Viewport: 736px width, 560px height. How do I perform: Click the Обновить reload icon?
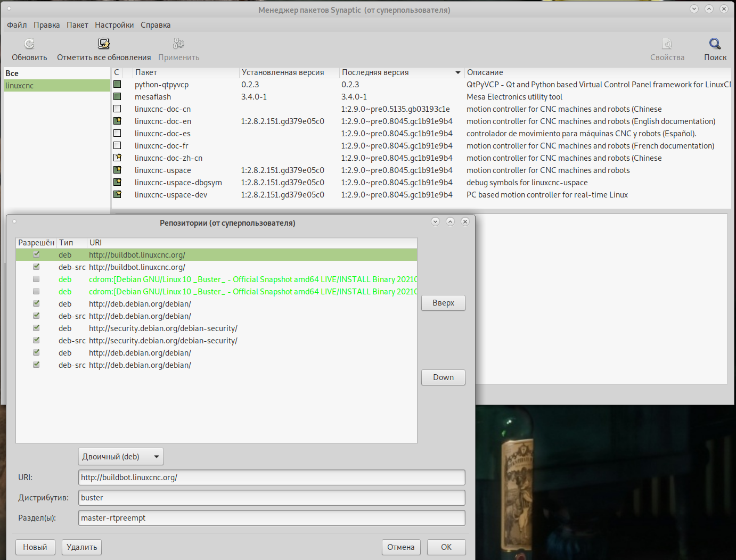(x=29, y=44)
